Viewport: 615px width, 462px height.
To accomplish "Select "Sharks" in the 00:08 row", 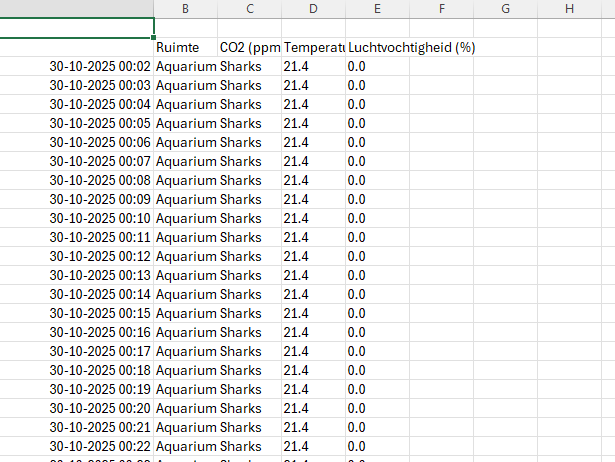I will click(x=241, y=180).
